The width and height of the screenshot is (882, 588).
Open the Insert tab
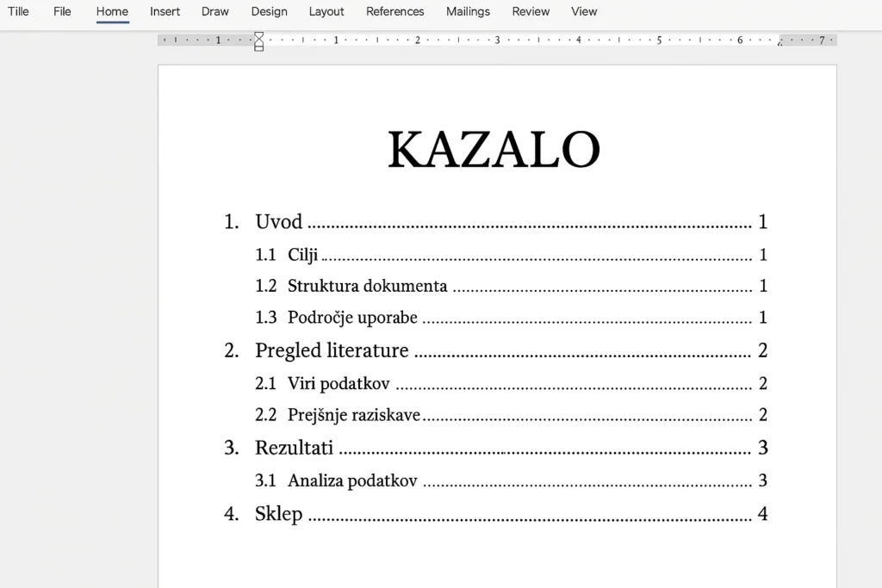click(165, 11)
